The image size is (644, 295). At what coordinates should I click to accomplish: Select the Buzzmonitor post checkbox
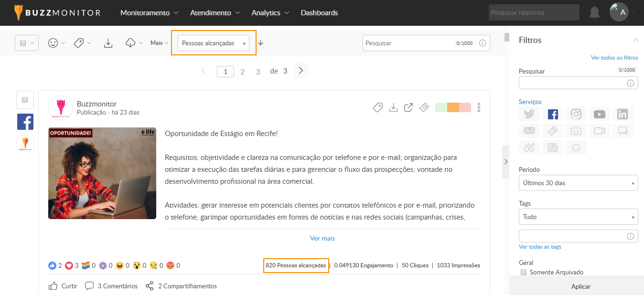point(25,100)
